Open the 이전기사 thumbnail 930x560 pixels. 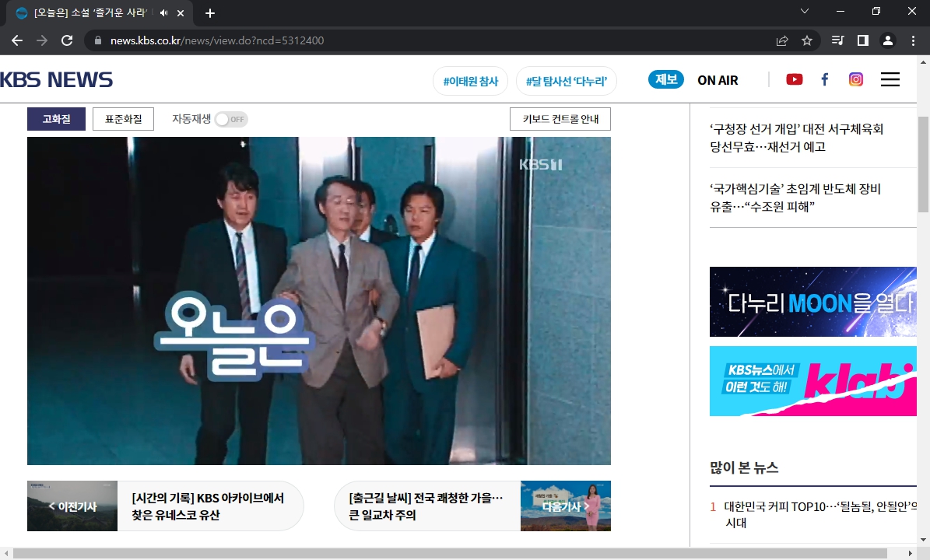(72, 506)
